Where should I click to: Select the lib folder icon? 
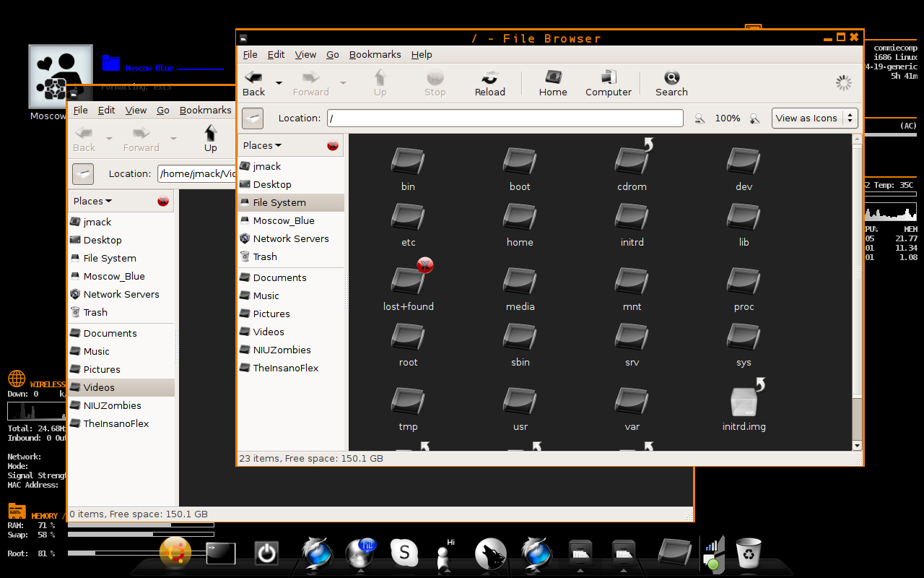pyautogui.click(x=744, y=217)
